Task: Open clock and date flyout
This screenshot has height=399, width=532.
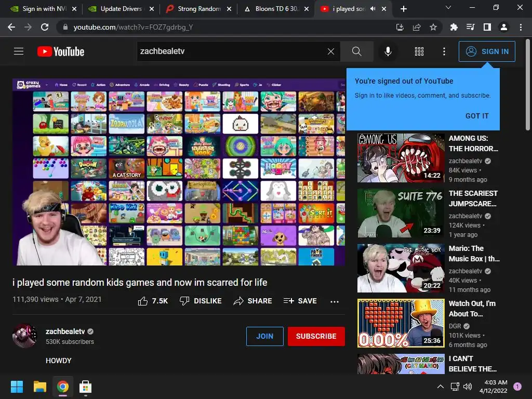Action: (x=494, y=387)
